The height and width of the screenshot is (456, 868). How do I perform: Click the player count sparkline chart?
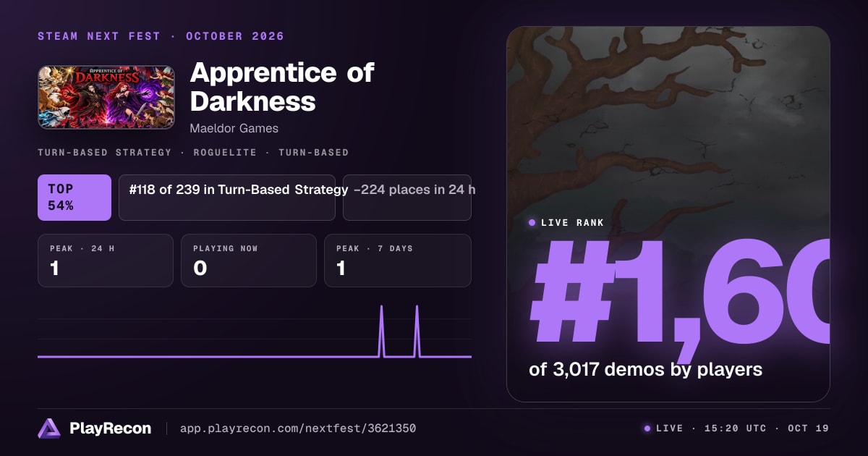click(x=255, y=331)
